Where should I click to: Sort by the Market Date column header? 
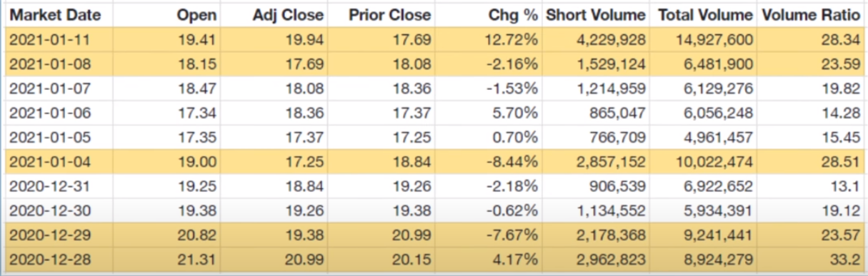55,15
